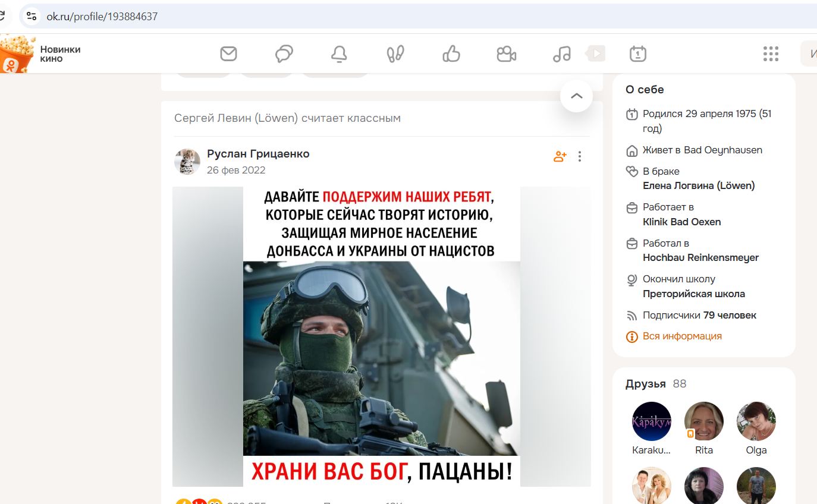Open the thumbs-up Events icon
The width and height of the screenshot is (817, 504).
tap(451, 54)
